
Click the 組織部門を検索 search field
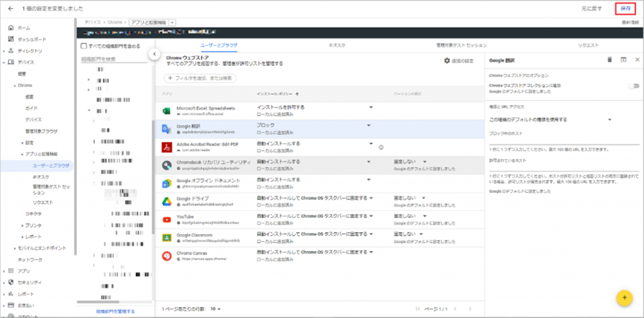click(114, 59)
